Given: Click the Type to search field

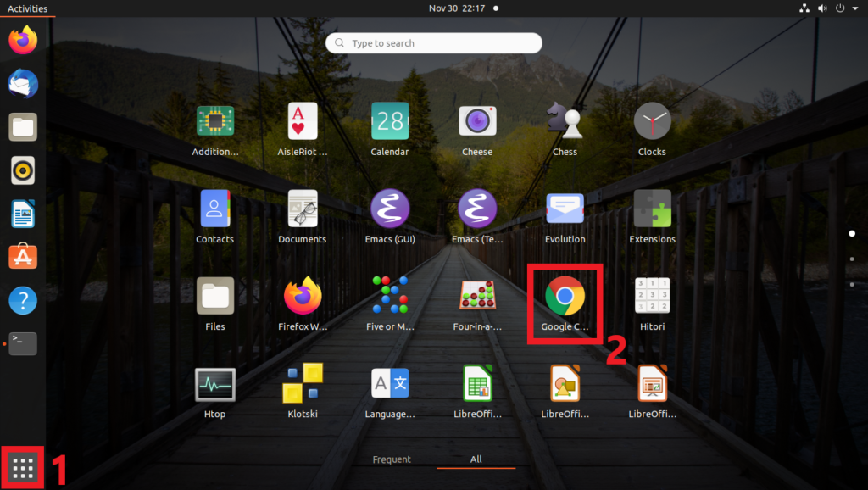Looking at the screenshot, I should point(434,43).
